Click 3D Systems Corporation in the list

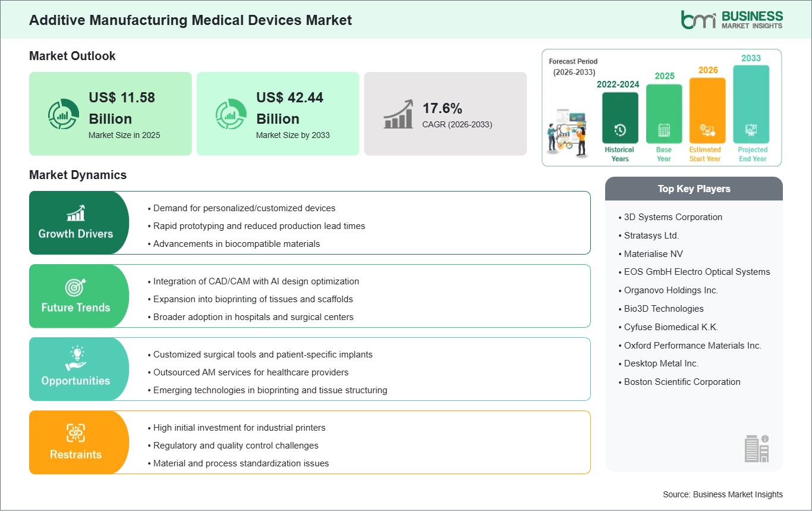[x=673, y=217]
